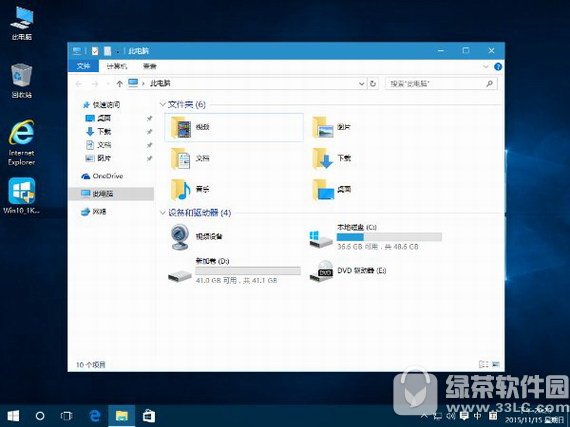Viewport: 570px width, 427px height.
Task: Launch Microsoft Edge from taskbar
Action: pyautogui.click(x=95, y=415)
